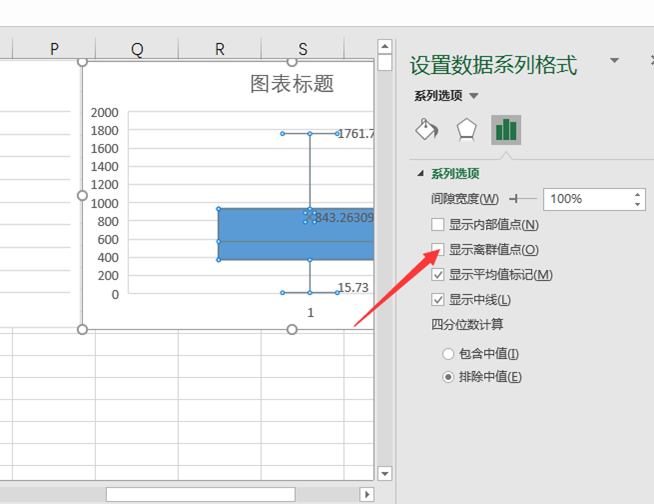This screenshot has width=654, height=504.
Task: Click the 间隙宽度 percentage input field
Action: click(588, 199)
